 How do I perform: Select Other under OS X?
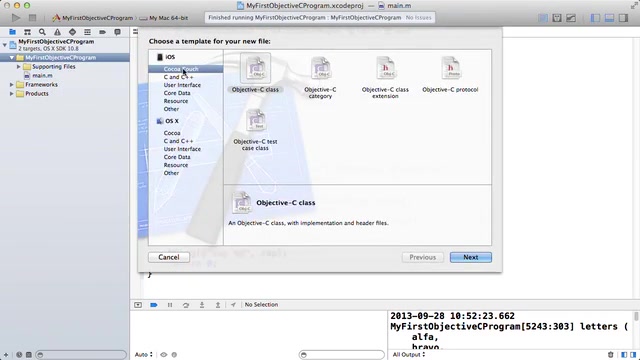(x=171, y=173)
